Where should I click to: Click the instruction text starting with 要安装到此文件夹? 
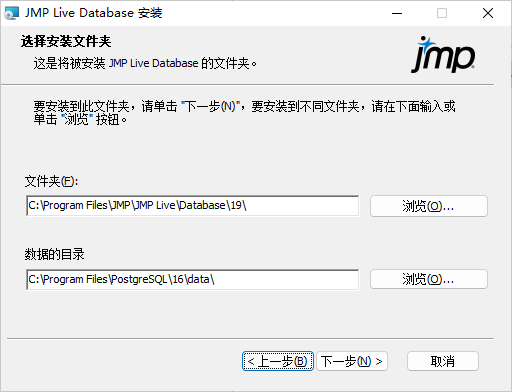[x=244, y=113]
